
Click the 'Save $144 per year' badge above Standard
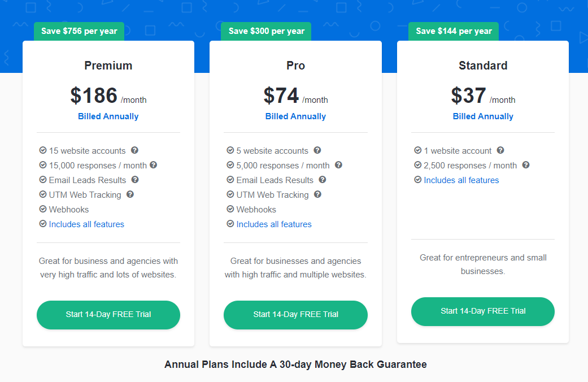tap(452, 31)
